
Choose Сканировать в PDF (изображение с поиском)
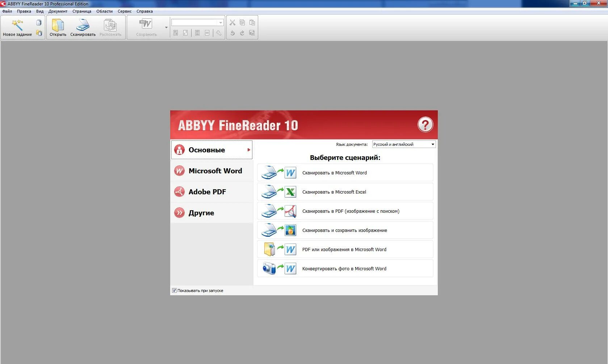click(345, 211)
